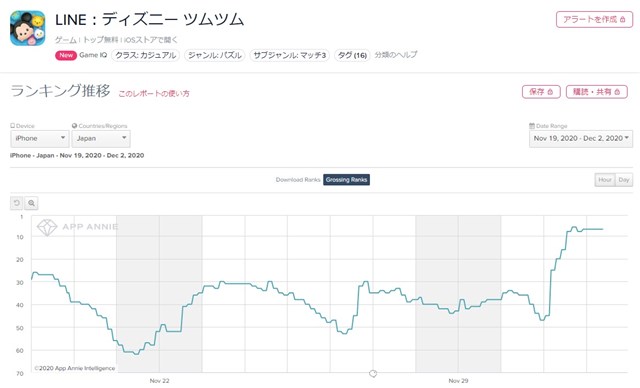Click the Disney Tsum Tsum app icon
Viewport: 640px width, 388px height.
27,28
